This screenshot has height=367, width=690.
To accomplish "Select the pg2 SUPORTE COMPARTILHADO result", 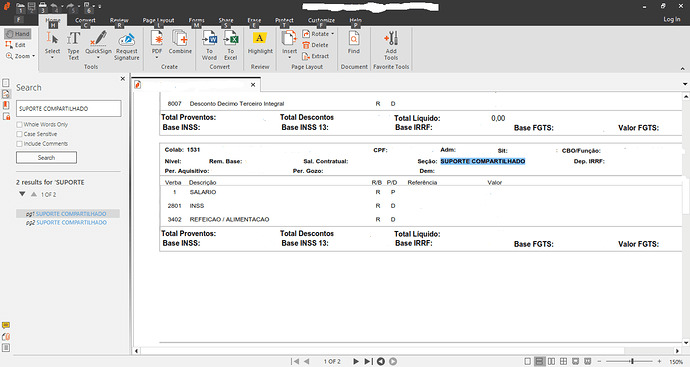I will [x=66, y=223].
